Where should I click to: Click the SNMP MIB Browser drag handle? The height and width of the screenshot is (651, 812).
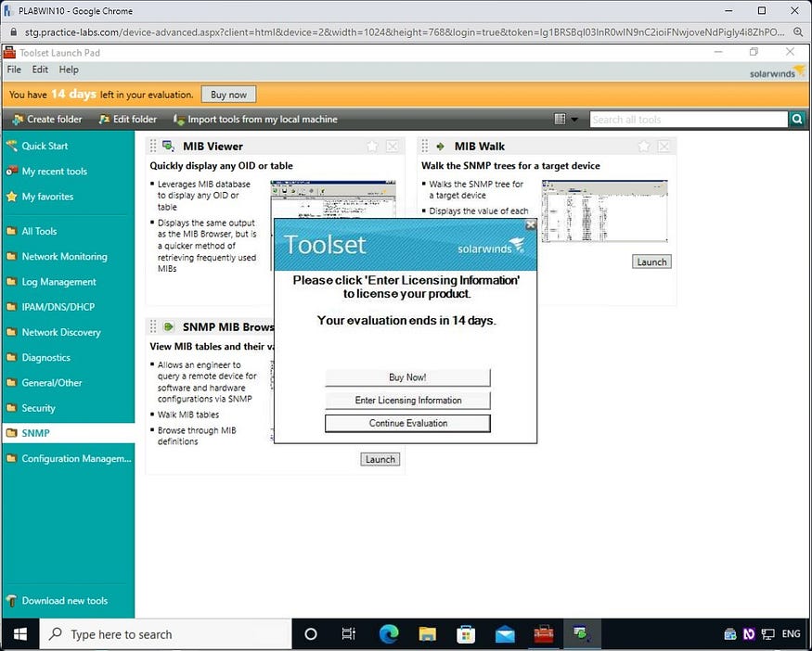153,326
